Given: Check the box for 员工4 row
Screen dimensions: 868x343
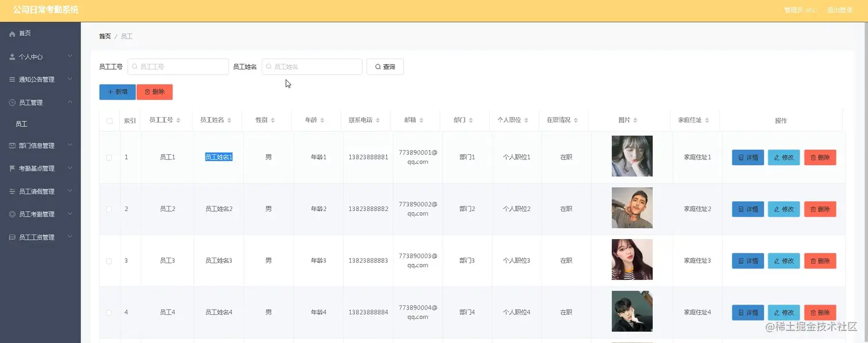Looking at the screenshot, I should point(109,313).
